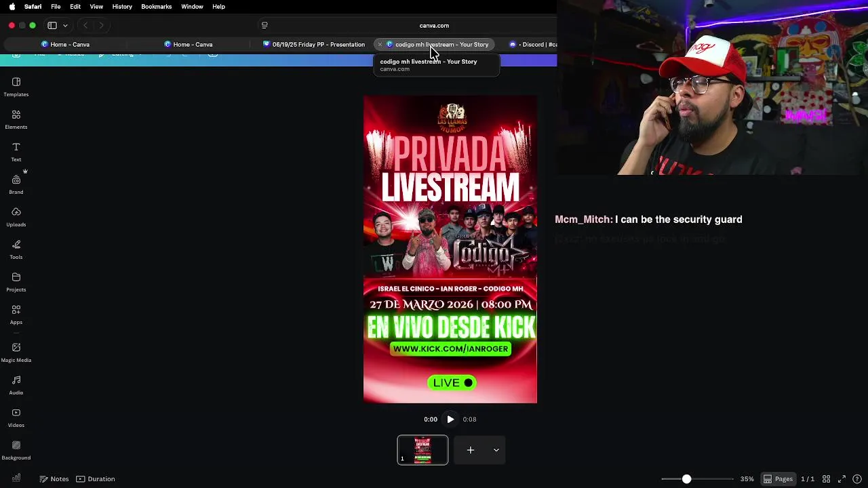Toggle the Pages view button

click(x=778, y=479)
